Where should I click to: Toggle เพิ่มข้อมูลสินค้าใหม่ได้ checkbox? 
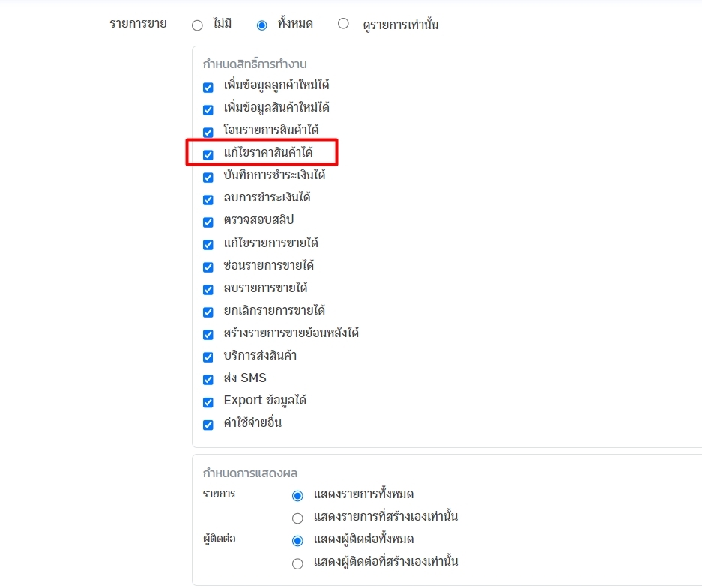pyautogui.click(x=208, y=109)
